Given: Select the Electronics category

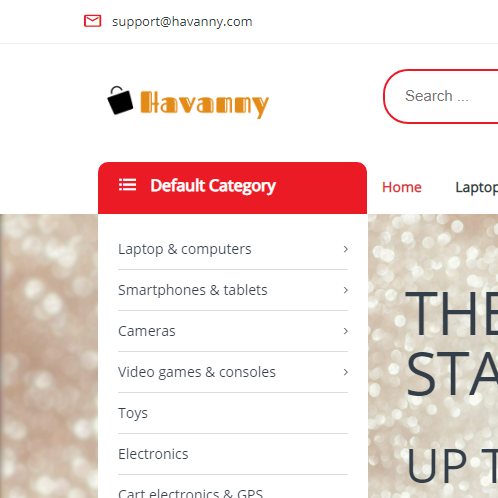Looking at the screenshot, I should pyautogui.click(x=153, y=454).
